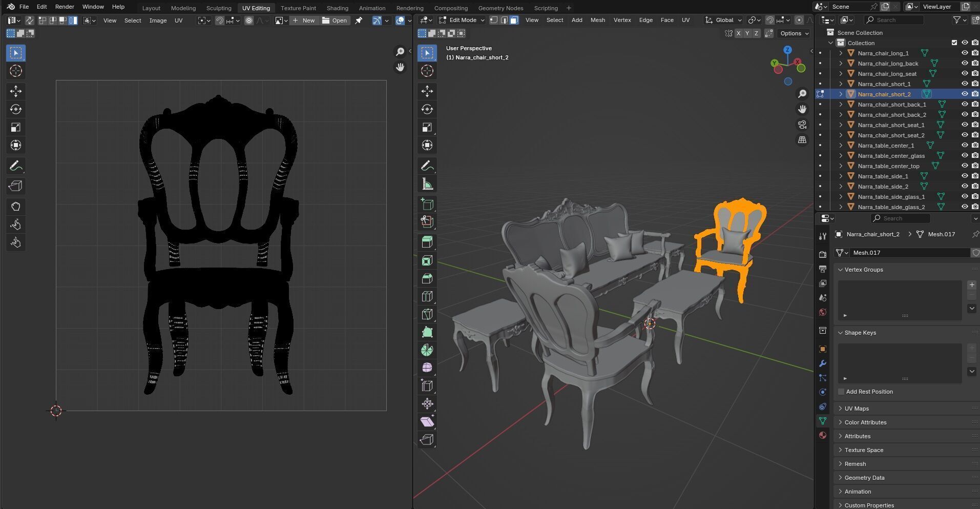Select the Add Cube tool
The height and width of the screenshot is (509, 980).
coord(427,205)
